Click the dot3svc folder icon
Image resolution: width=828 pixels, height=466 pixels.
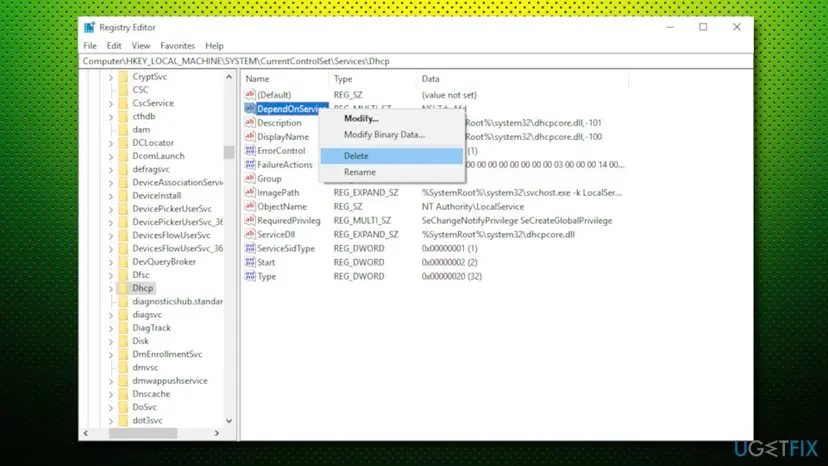click(x=123, y=420)
